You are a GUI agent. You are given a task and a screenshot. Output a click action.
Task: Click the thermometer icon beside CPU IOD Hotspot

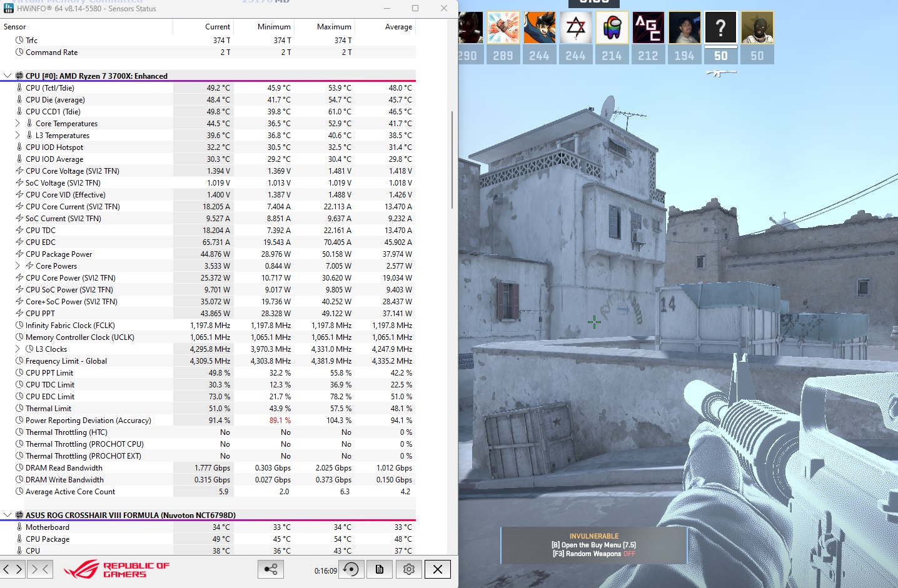point(19,147)
